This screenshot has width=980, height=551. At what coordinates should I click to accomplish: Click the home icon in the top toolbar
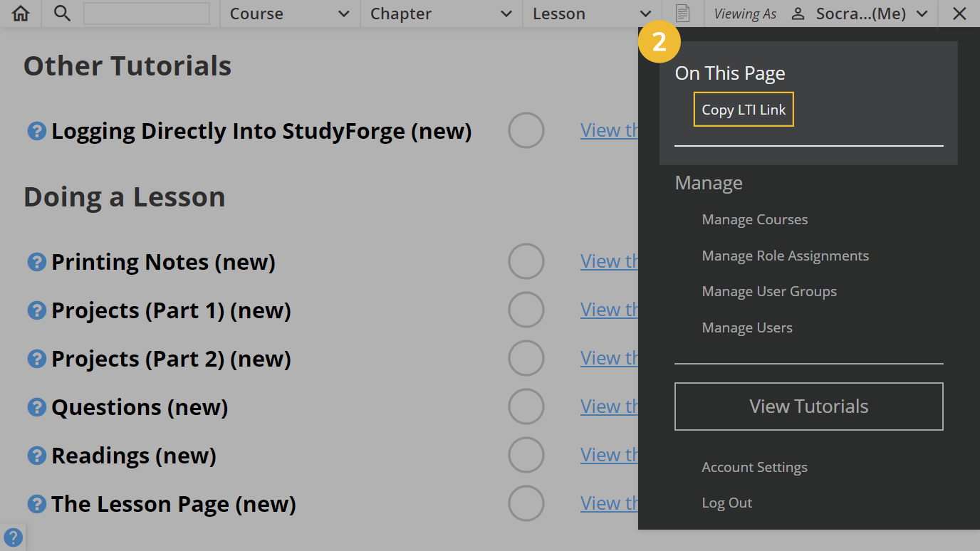pyautogui.click(x=20, y=13)
